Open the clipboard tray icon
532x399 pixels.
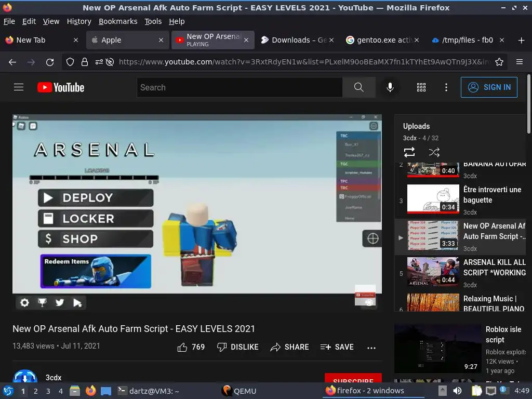(477, 391)
